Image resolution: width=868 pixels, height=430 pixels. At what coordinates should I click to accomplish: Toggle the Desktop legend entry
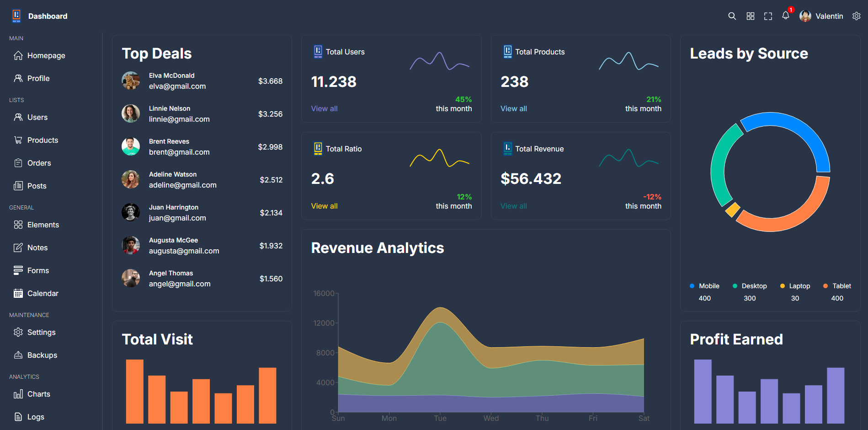[x=750, y=285]
